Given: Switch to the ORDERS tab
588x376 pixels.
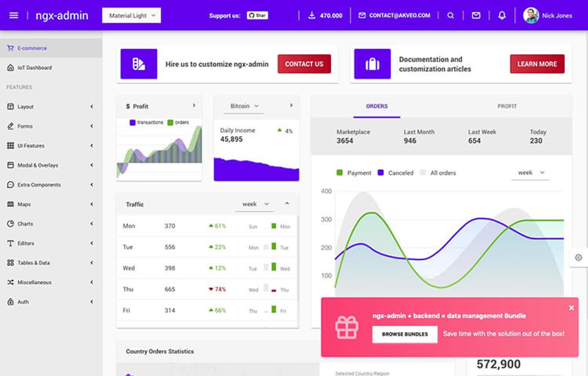Looking at the screenshot, I should [377, 106].
